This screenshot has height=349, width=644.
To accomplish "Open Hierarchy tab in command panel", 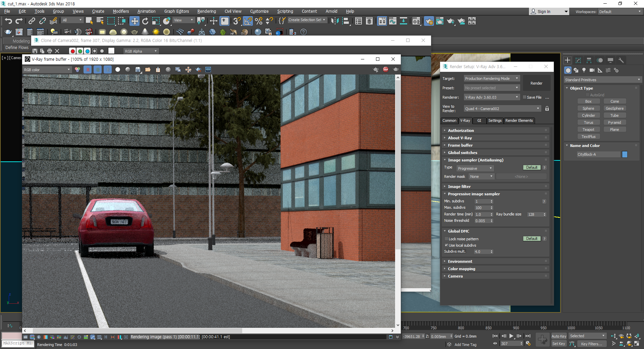I will coord(589,60).
